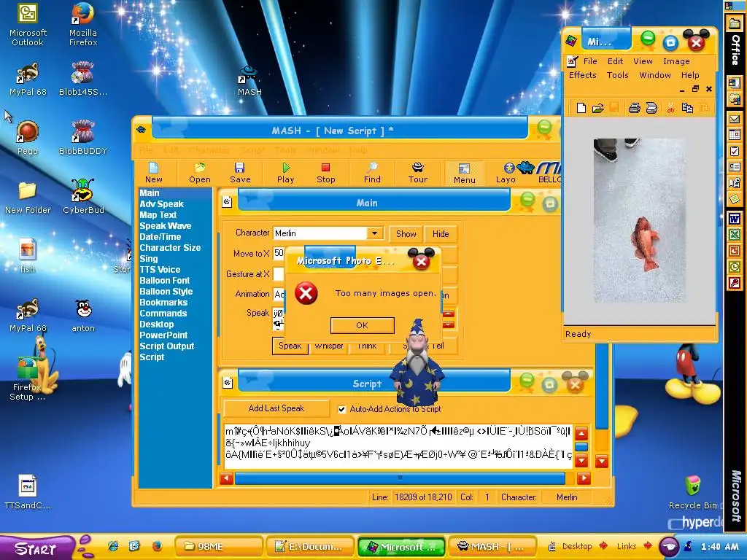
Task: Open View menu in Photo Editor
Action: 643,61
